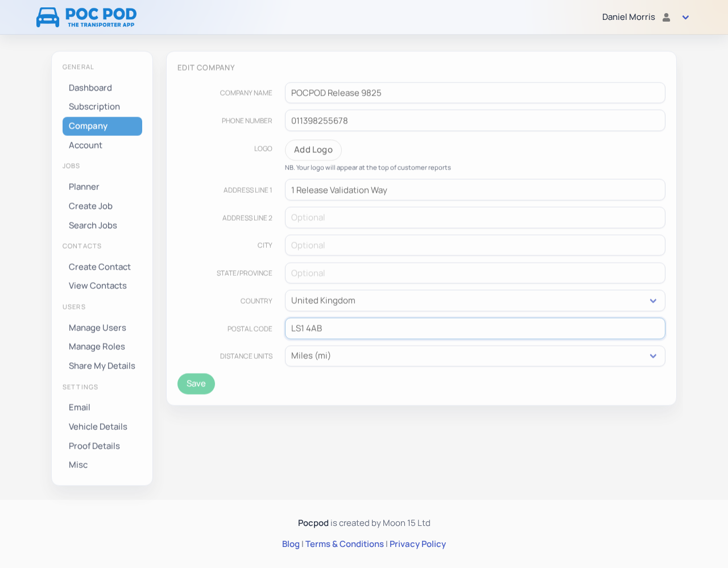Select the Company sidebar item

point(102,126)
